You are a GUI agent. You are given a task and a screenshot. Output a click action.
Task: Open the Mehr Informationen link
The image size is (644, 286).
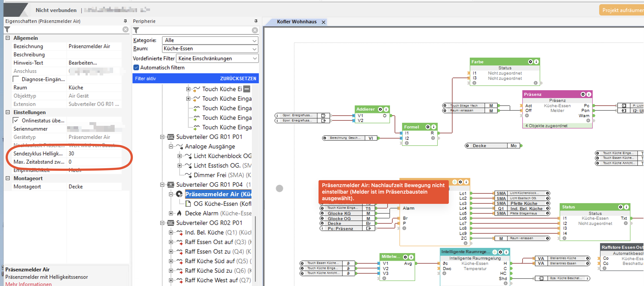[x=28, y=284]
